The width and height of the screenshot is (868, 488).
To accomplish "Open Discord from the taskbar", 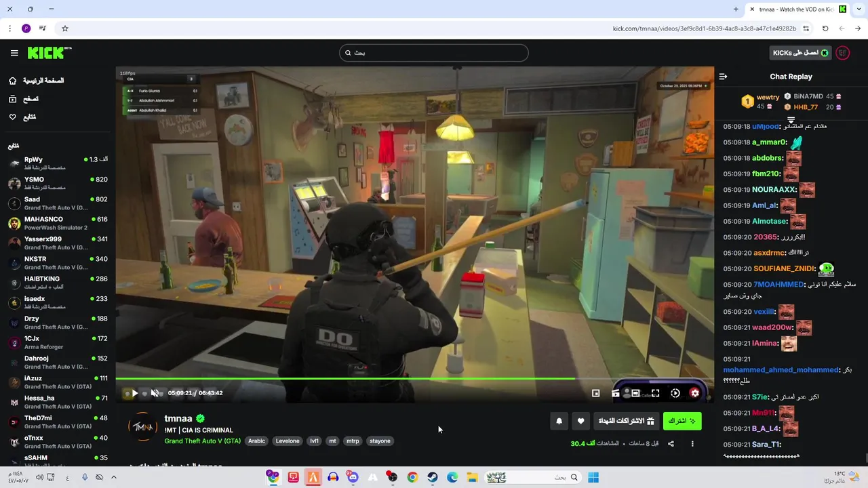I will [x=353, y=477].
